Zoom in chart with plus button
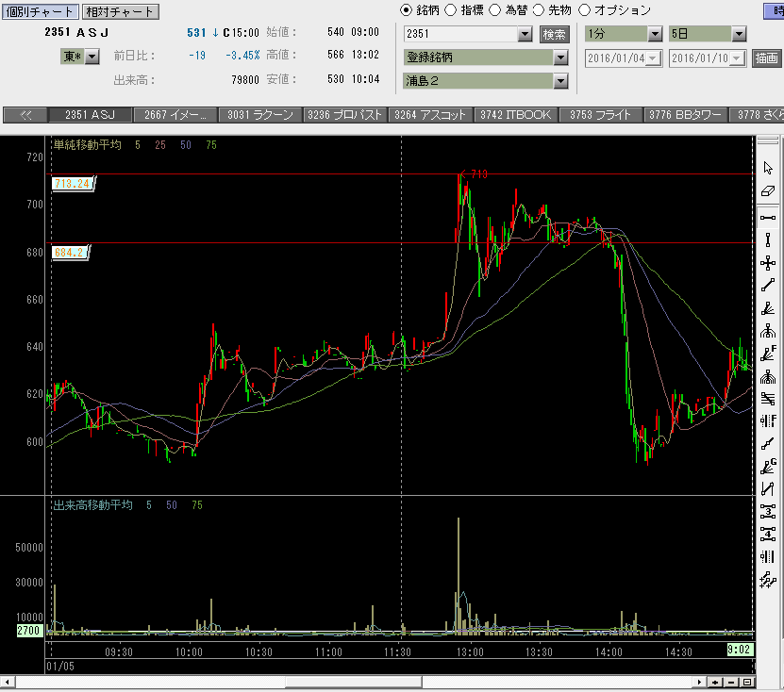 (x=715, y=682)
